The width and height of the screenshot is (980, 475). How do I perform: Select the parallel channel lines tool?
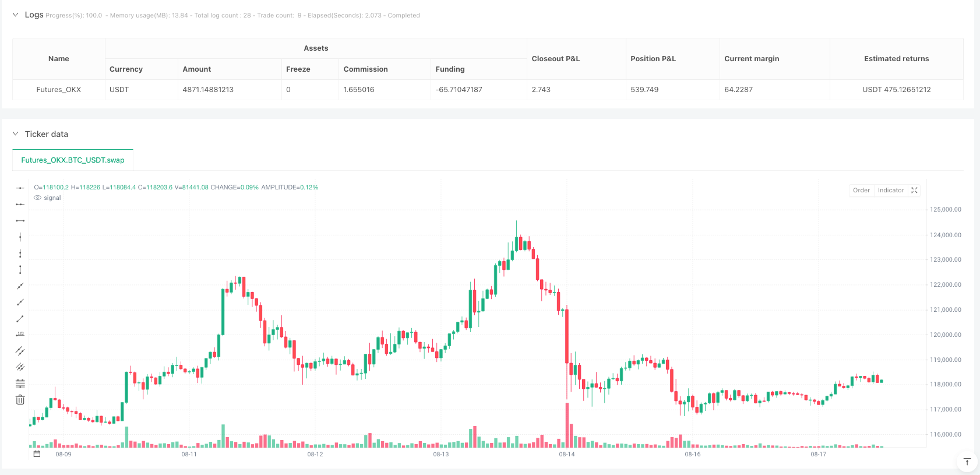(20, 351)
